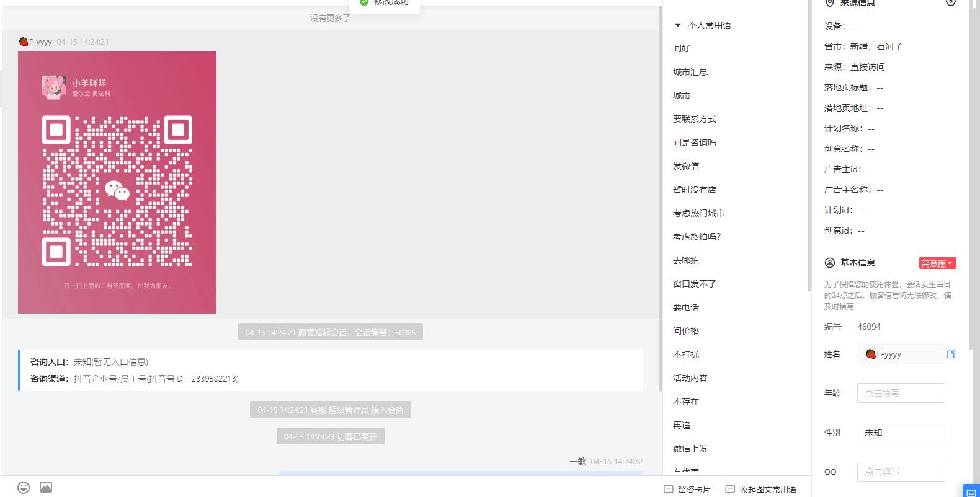Click the 姓名 field with F-yyyy

point(901,354)
